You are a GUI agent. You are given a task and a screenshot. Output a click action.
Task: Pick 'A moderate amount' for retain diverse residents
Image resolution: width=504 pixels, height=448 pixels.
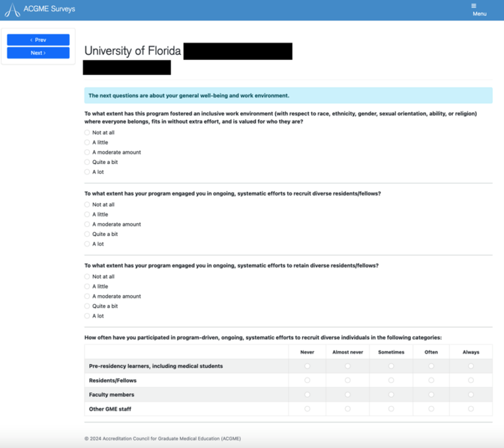point(87,296)
